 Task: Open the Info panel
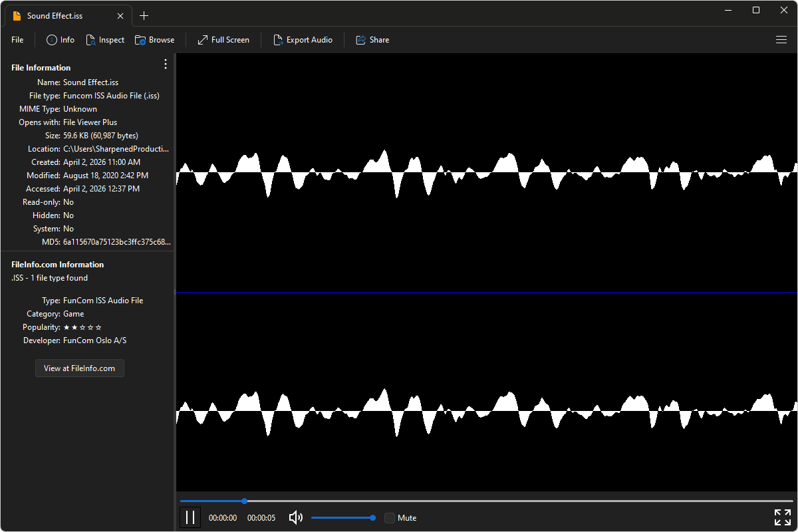(59, 39)
